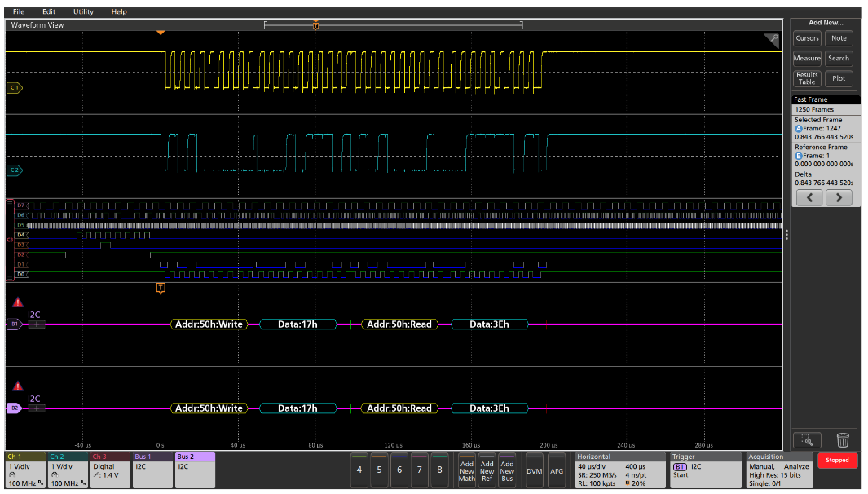Open the Utility menu

click(83, 11)
